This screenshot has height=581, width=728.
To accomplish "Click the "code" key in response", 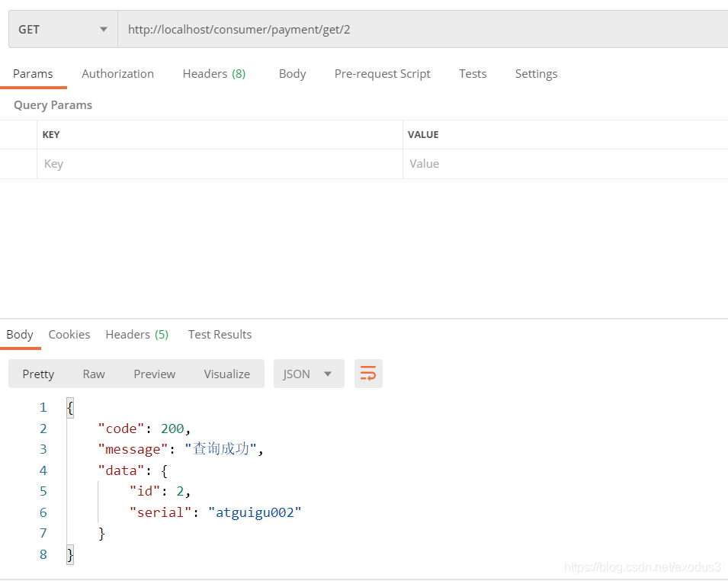I will click(x=121, y=429).
